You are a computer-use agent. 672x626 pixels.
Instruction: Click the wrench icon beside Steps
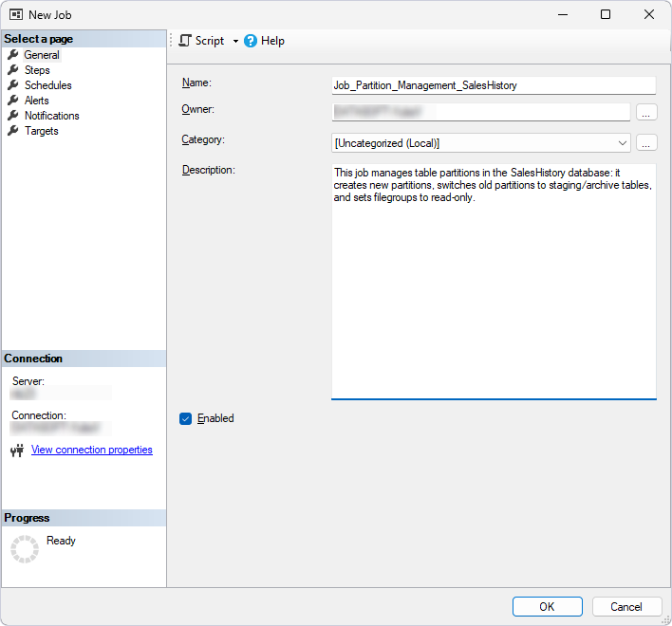pos(13,70)
